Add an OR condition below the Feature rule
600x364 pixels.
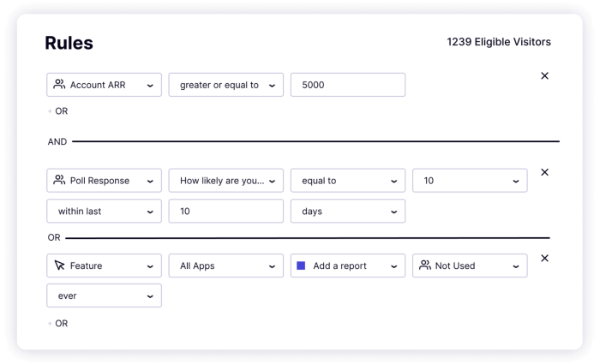[x=57, y=324]
